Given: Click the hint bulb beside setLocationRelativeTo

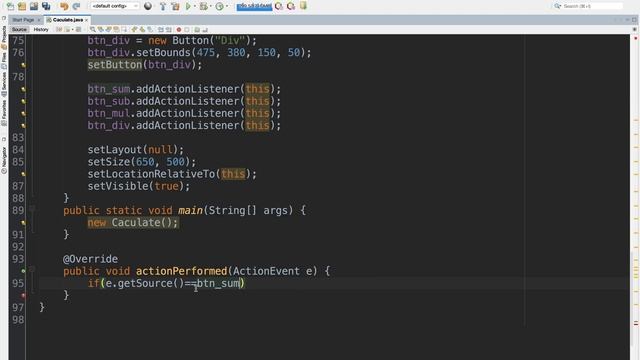Looking at the screenshot, I should click(23, 174).
